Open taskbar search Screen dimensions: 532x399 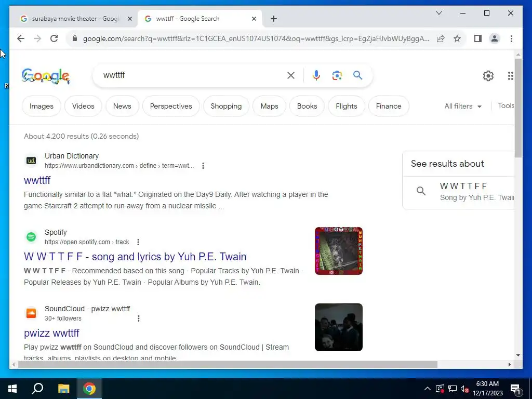pos(37,389)
